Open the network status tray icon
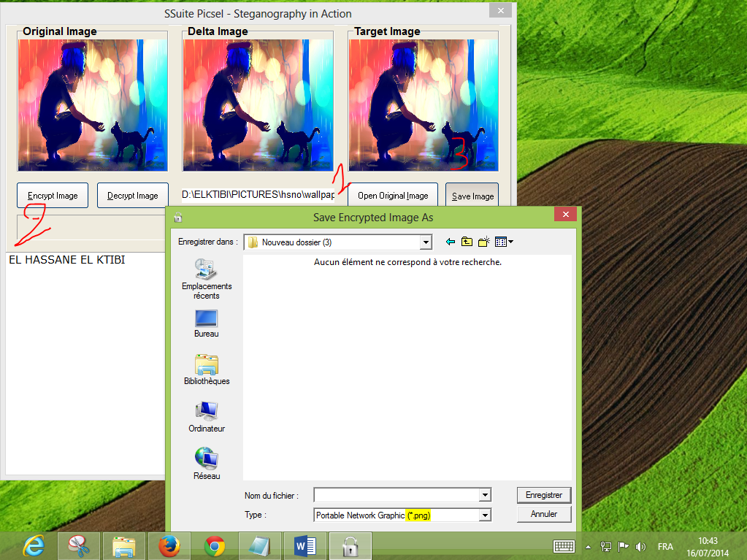This screenshot has height=560, width=747. tap(605, 546)
